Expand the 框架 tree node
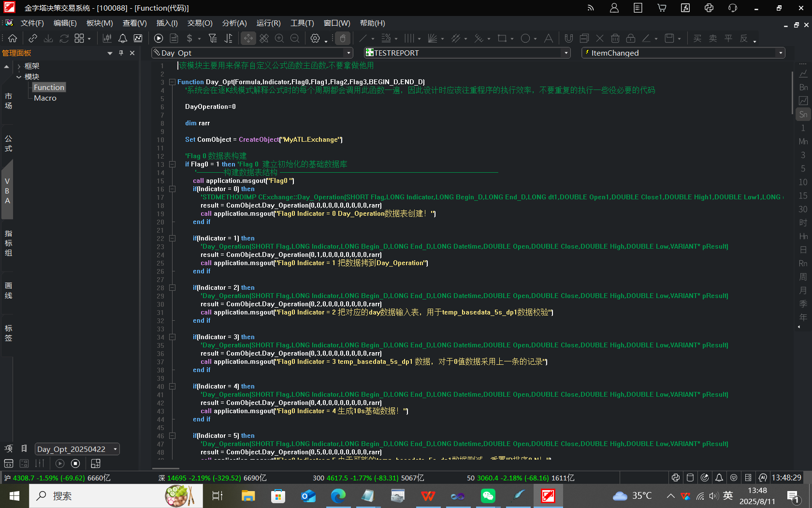This screenshot has height=508, width=812. tap(19, 66)
